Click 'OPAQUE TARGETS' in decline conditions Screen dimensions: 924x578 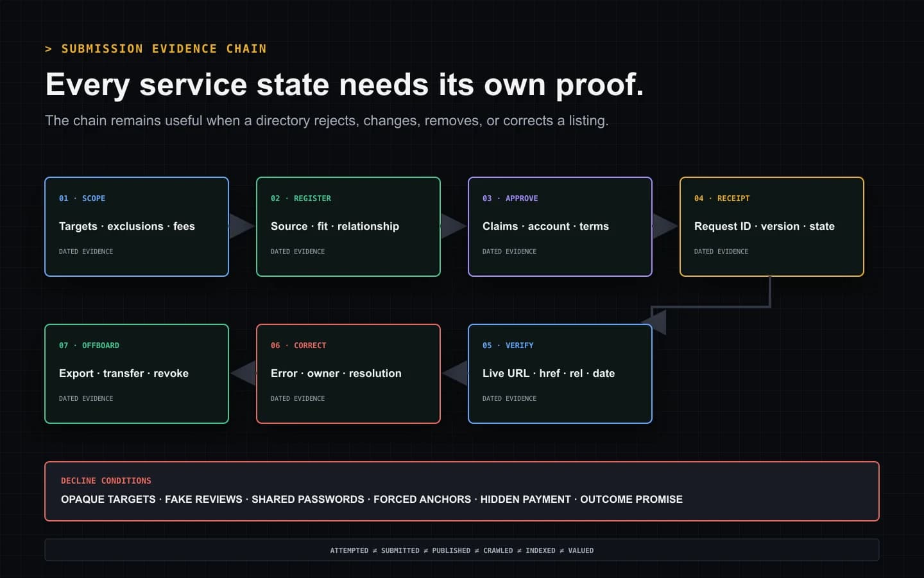tap(108, 500)
